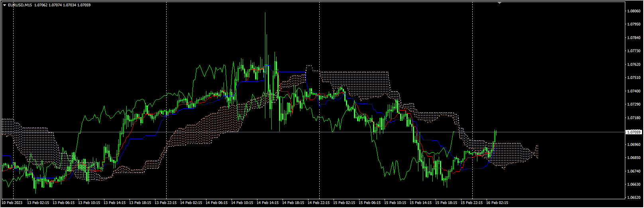Click the 1.07400 price axis label
The image size is (644, 208).
tap(634, 91)
